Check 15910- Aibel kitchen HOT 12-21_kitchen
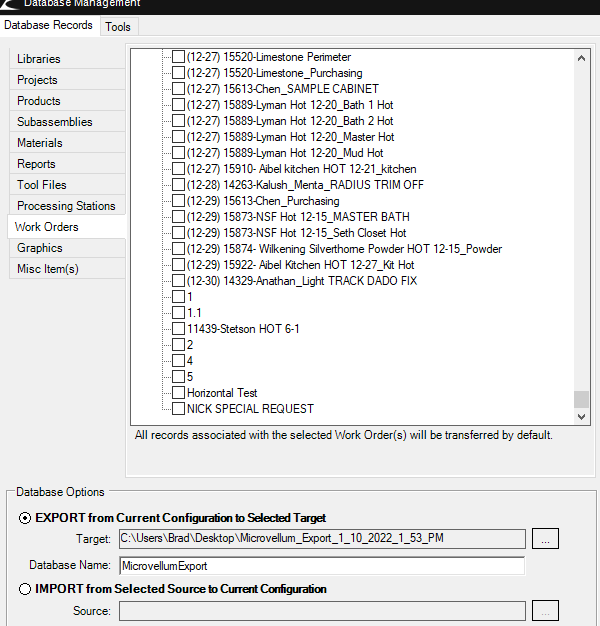The height and width of the screenshot is (626, 600). click(178, 168)
